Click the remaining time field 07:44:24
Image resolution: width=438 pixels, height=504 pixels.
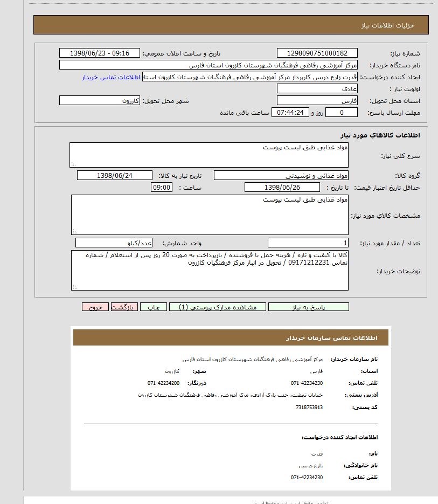point(293,113)
